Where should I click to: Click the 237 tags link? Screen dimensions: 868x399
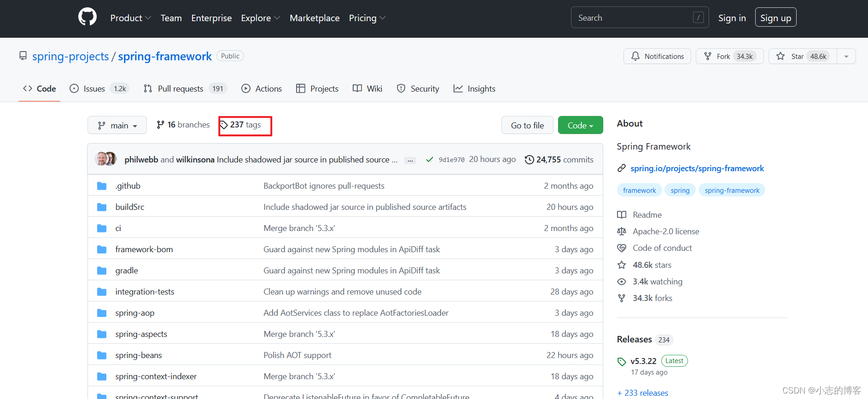tap(240, 125)
